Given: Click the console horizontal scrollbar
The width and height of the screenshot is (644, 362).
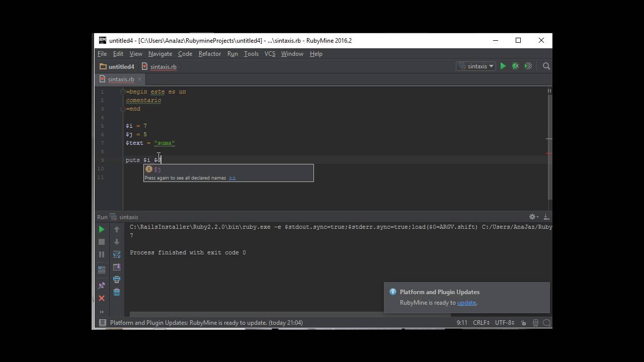Looking at the screenshot, I should pos(290,314).
